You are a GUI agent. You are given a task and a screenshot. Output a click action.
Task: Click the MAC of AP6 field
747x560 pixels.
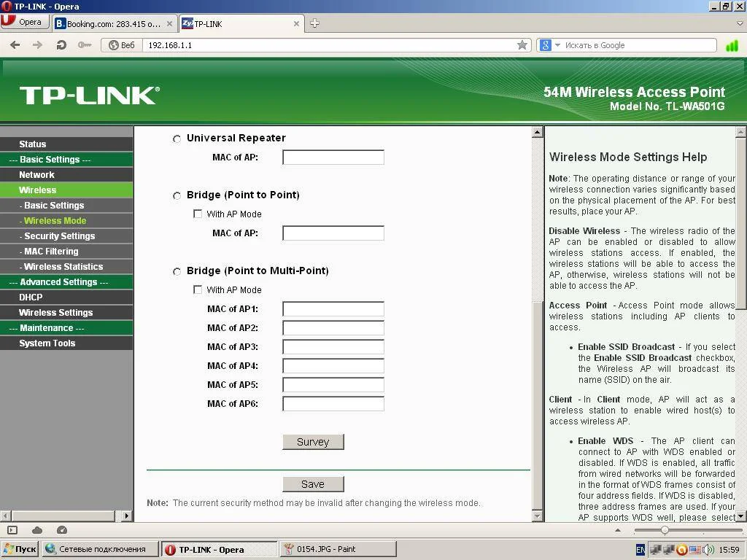coord(333,403)
